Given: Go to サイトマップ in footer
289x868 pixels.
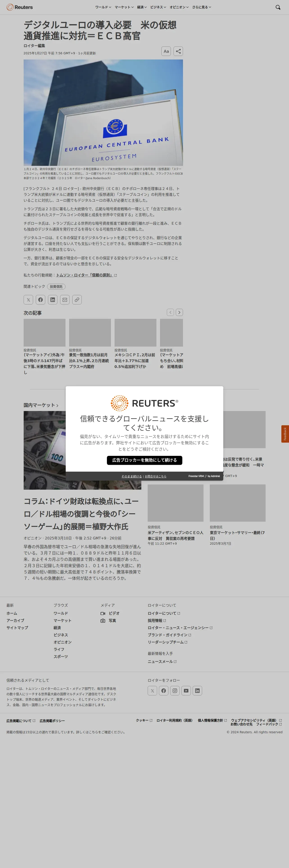Looking at the screenshot, I should (17, 628).
